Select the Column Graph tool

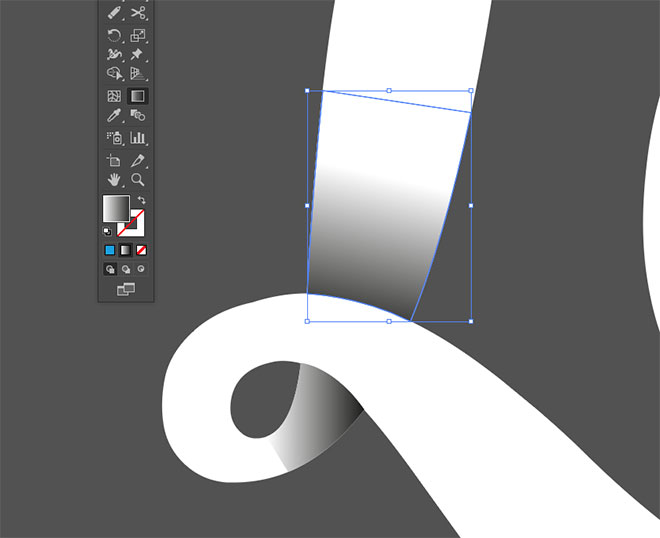pyautogui.click(x=138, y=138)
